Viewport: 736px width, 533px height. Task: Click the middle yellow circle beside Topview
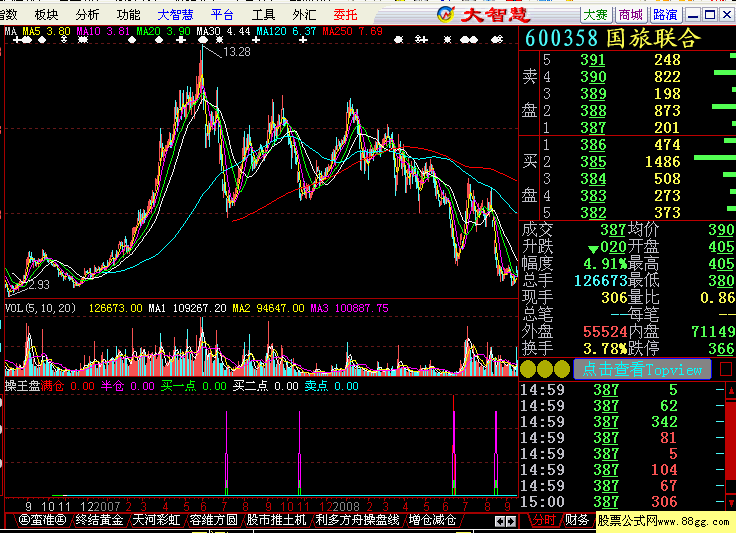[x=545, y=369]
